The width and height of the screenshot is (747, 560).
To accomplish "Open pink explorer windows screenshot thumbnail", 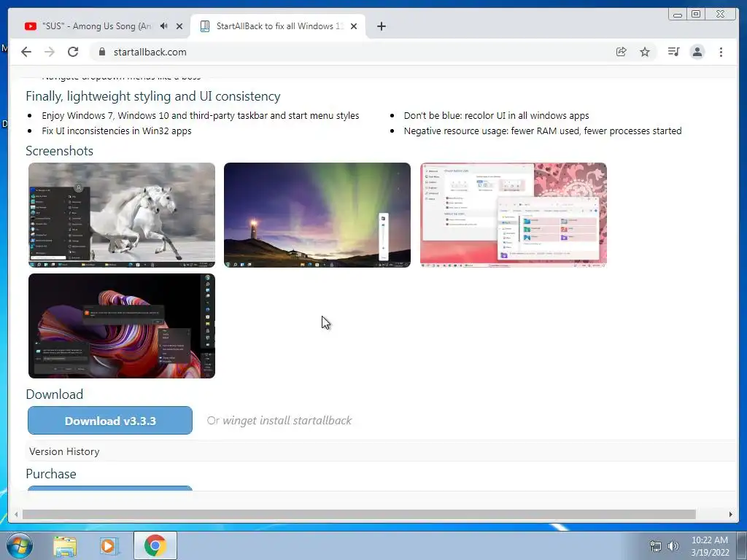I will point(513,215).
